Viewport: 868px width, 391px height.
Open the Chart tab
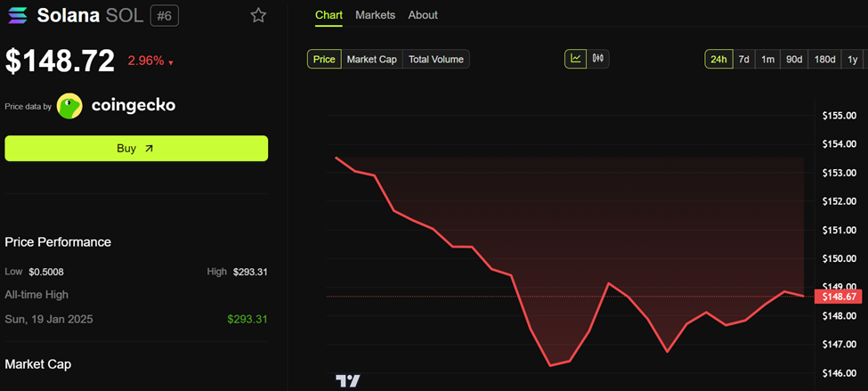[x=329, y=15]
